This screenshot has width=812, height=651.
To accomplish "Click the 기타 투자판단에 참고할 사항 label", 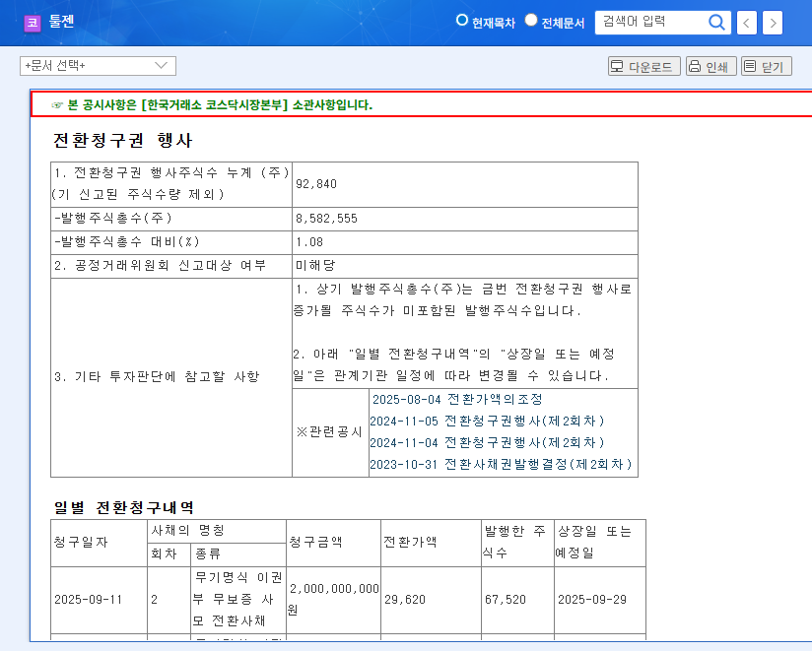I will [x=157, y=377].
